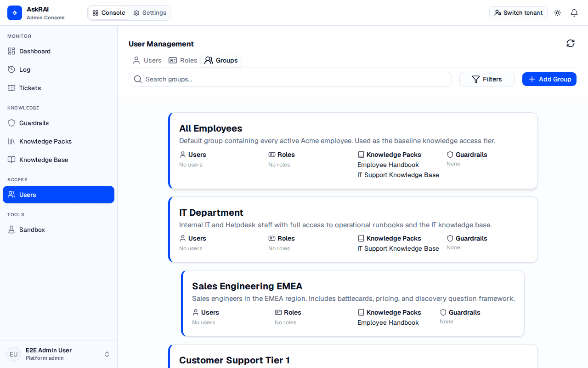Click Knowledge Packs book icon in All Employees

(361, 155)
